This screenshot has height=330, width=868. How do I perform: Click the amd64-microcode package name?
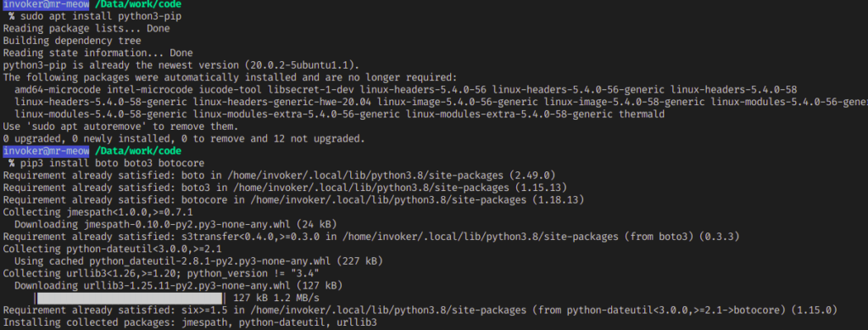click(x=58, y=90)
